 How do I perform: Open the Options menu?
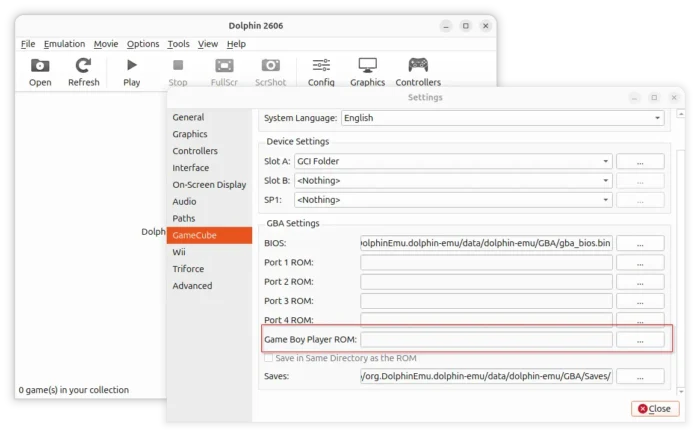(x=143, y=44)
